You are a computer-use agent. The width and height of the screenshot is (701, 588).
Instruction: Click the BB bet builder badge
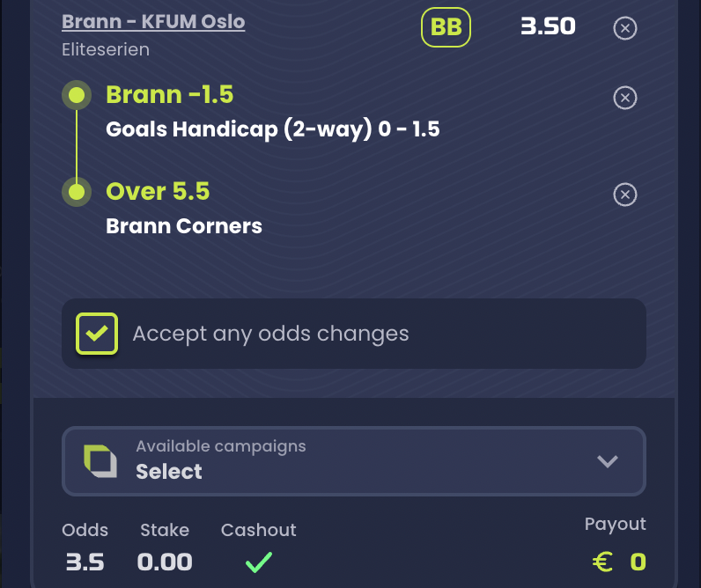[446, 27]
